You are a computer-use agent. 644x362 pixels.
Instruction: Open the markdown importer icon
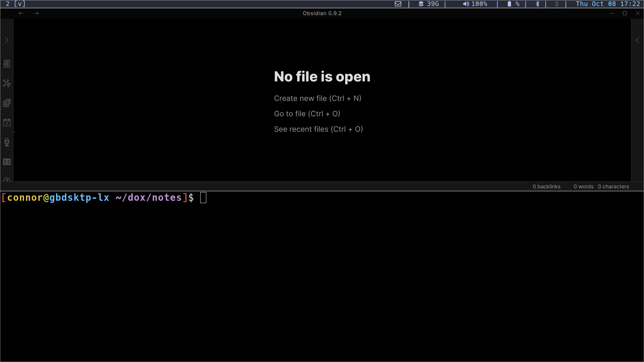(x=7, y=103)
